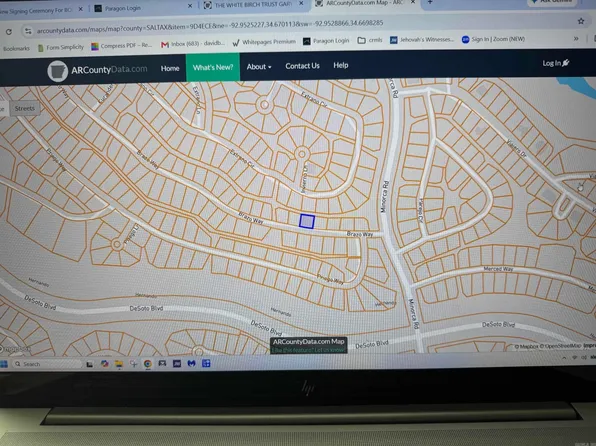Bookmark this page with the star icon
This screenshot has width=596, height=446.
pos(581,21)
